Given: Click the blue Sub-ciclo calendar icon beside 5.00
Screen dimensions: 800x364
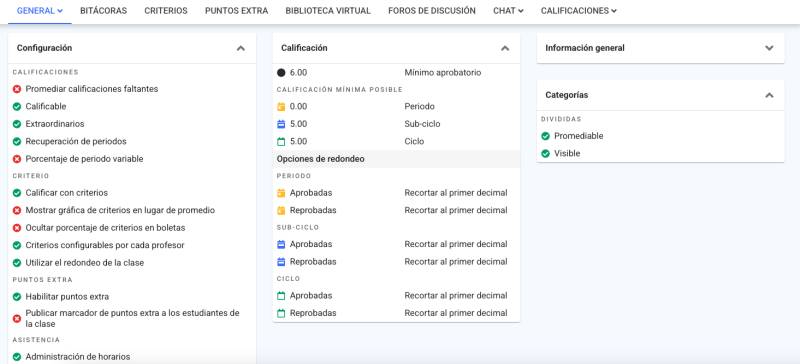Looking at the screenshot, I should pos(281,124).
